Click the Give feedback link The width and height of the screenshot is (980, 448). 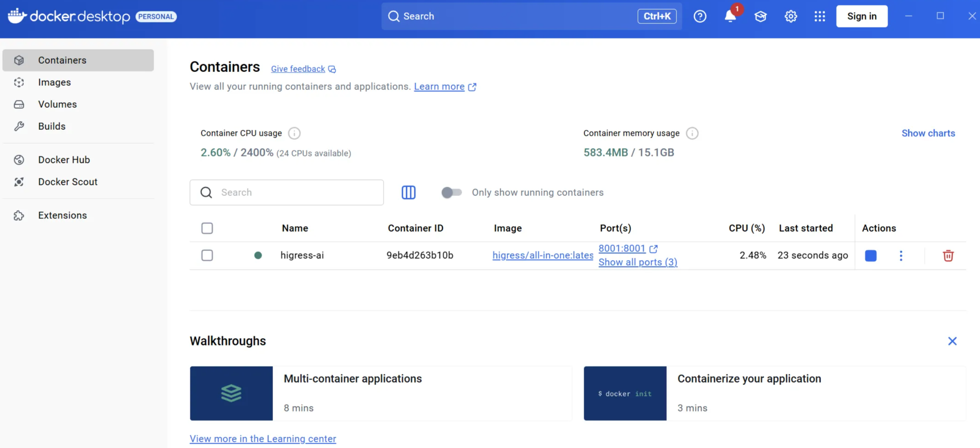298,69
